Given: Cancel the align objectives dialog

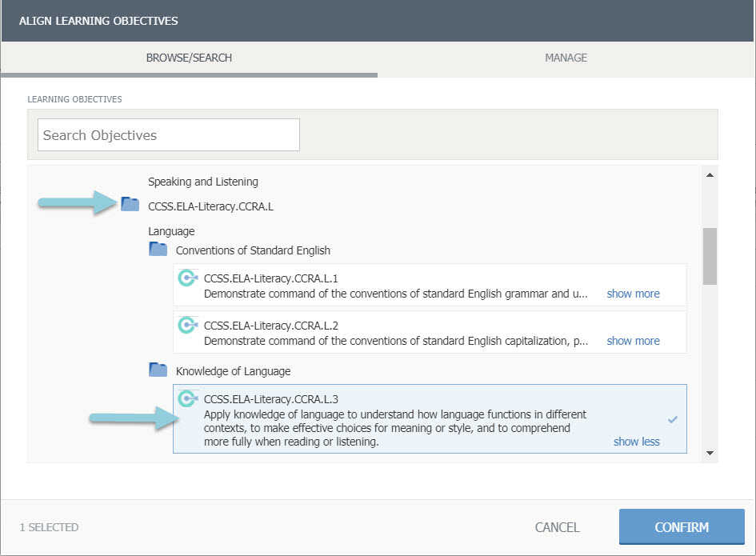Looking at the screenshot, I should [558, 527].
